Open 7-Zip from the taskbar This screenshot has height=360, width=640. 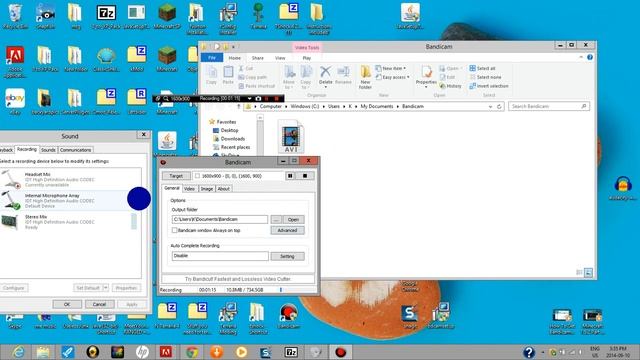291,352
